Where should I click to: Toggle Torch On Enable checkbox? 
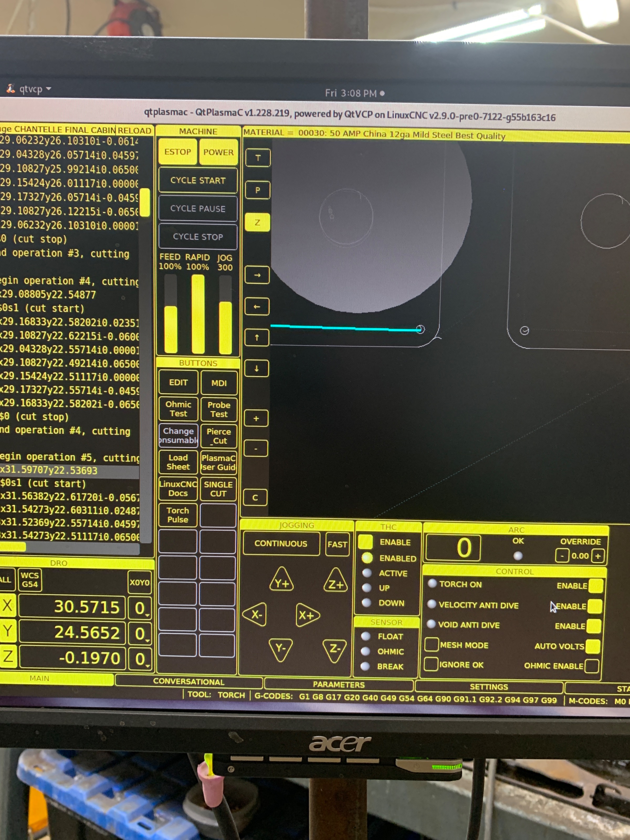tap(595, 586)
